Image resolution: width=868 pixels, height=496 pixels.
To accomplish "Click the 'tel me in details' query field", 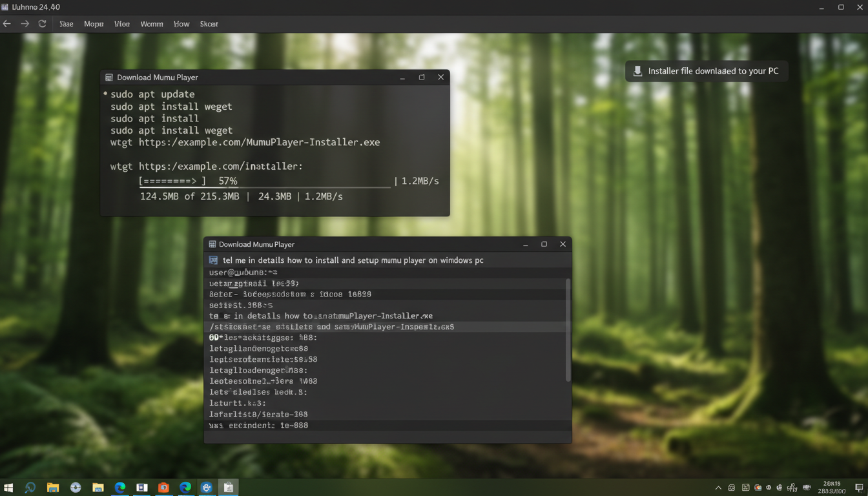I will (x=387, y=260).
